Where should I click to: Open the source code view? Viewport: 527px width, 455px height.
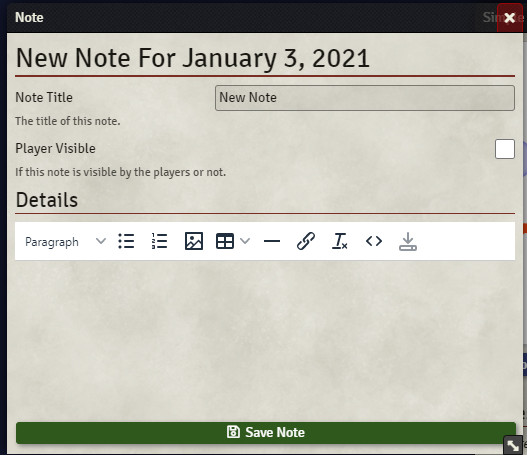[374, 241]
